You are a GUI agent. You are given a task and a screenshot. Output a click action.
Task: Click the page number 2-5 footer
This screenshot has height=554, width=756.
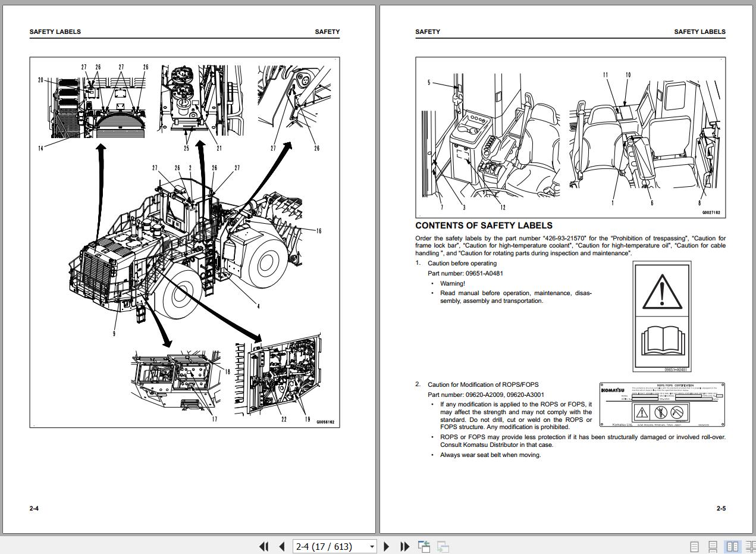[720, 508]
